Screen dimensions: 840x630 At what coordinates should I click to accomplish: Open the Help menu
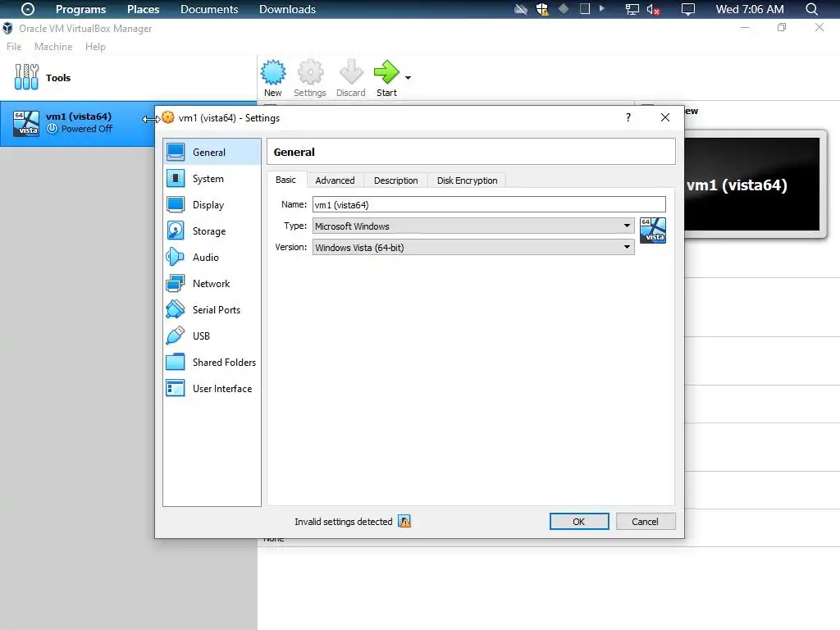click(x=95, y=47)
